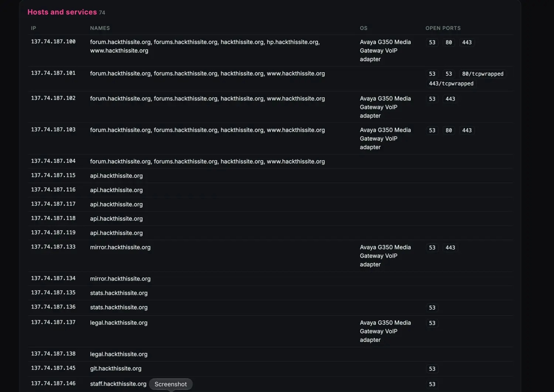Viewport: 554px width, 392px height.
Task: Select the staff.hackthissite.org hostname
Action: click(x=118, y=384)
